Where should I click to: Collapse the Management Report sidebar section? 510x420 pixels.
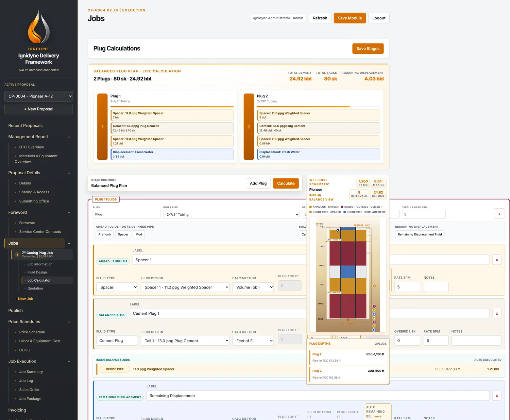[69, 137]
